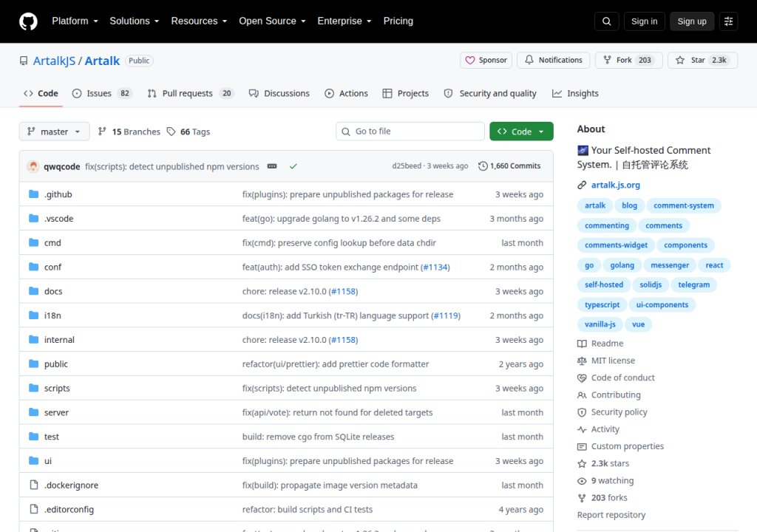Image resolution: width=757 pixels, height=532 pixels.
Task: Open qwqcode's avatar in the commit bar
Action: tap(33, 166)
